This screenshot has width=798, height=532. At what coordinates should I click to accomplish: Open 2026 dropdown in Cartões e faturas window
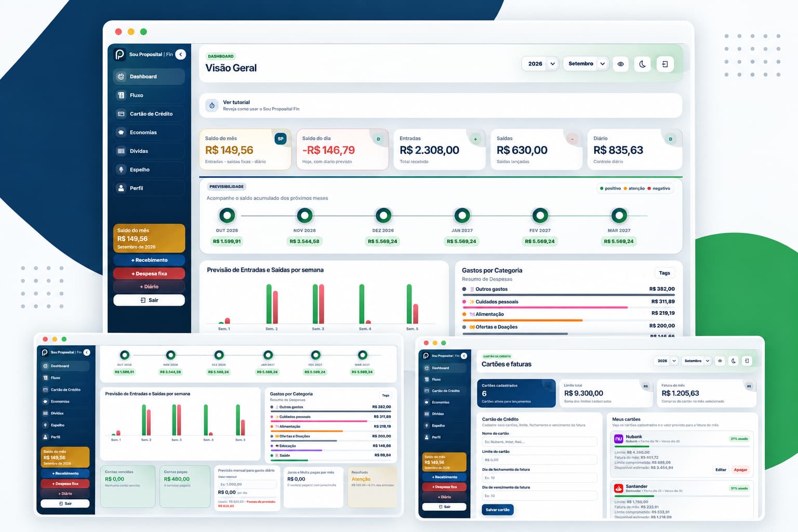click(666, 361)
